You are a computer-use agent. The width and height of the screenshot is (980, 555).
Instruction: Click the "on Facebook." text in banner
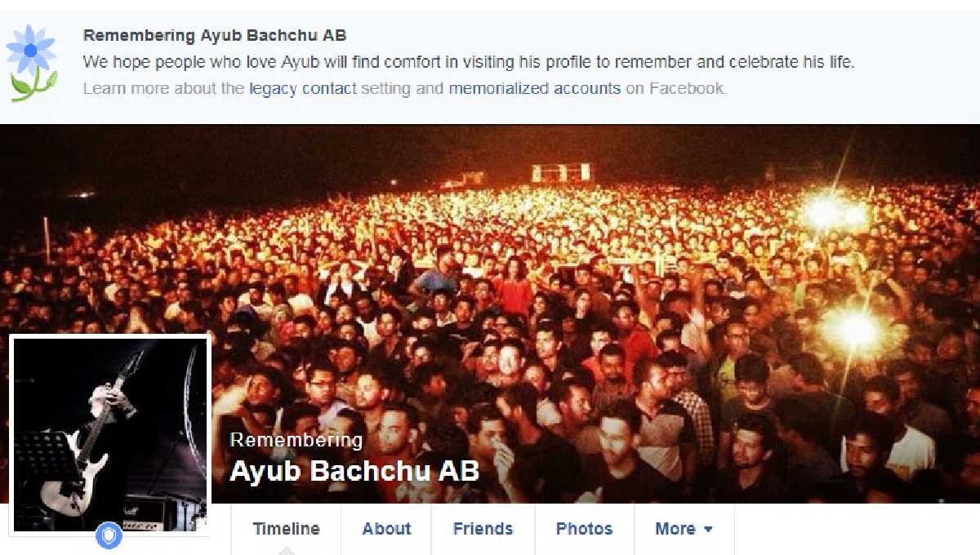[675, 88]
